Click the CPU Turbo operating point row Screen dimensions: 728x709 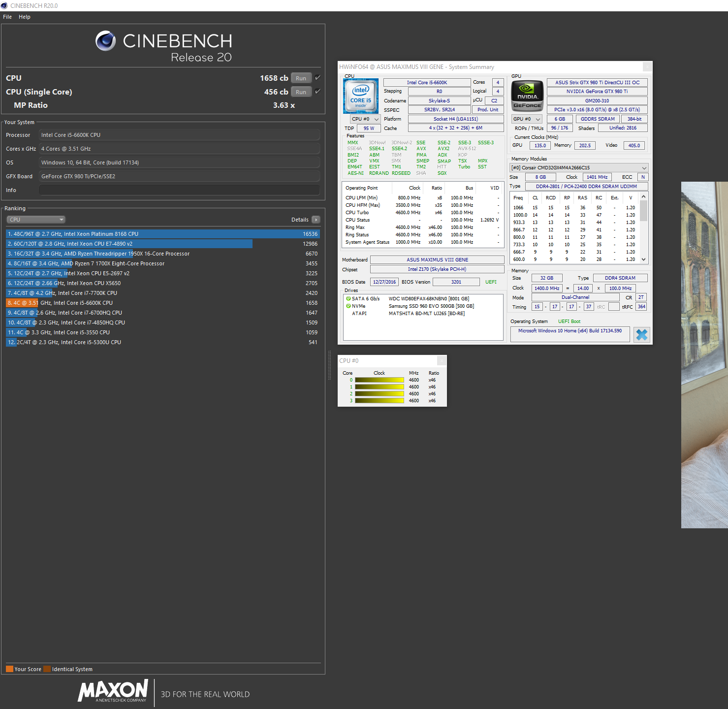click(422, 213)
